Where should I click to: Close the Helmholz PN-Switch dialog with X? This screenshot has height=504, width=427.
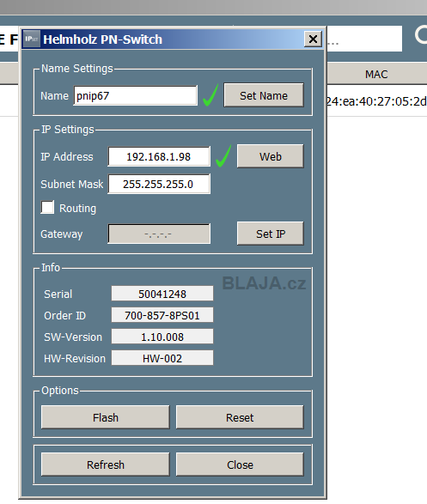point(313,39)
